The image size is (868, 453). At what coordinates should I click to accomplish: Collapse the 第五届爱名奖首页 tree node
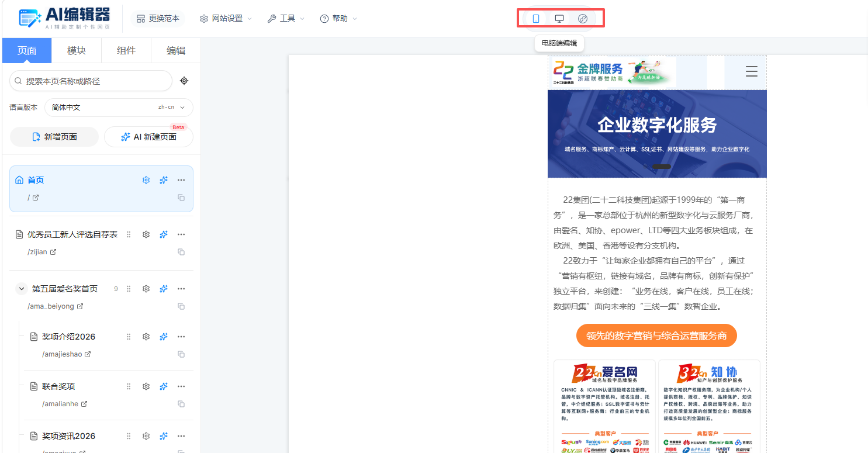click(22, 289)
